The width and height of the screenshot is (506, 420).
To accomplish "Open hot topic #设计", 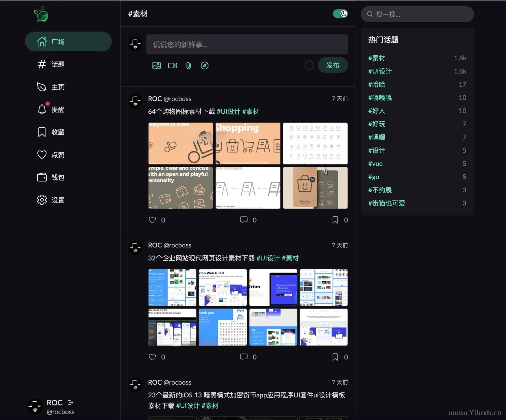I will [x=377, y=151].
